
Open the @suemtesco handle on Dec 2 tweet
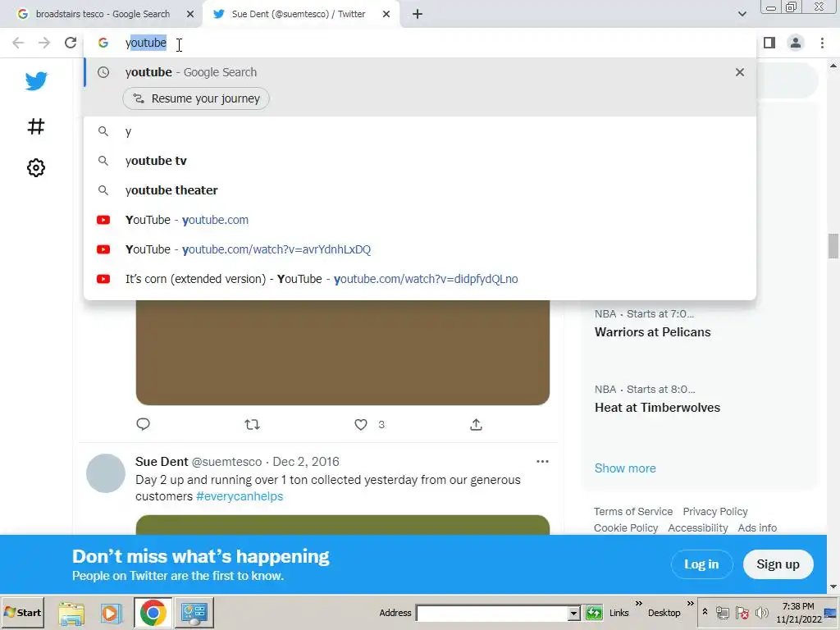click(x=226, y=462)
